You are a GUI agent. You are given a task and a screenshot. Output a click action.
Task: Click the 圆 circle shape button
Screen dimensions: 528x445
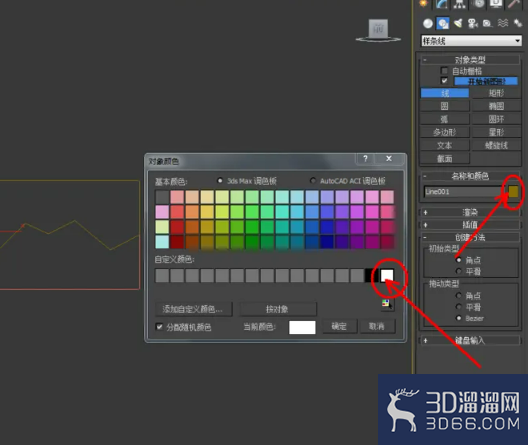tap(445, 106)
